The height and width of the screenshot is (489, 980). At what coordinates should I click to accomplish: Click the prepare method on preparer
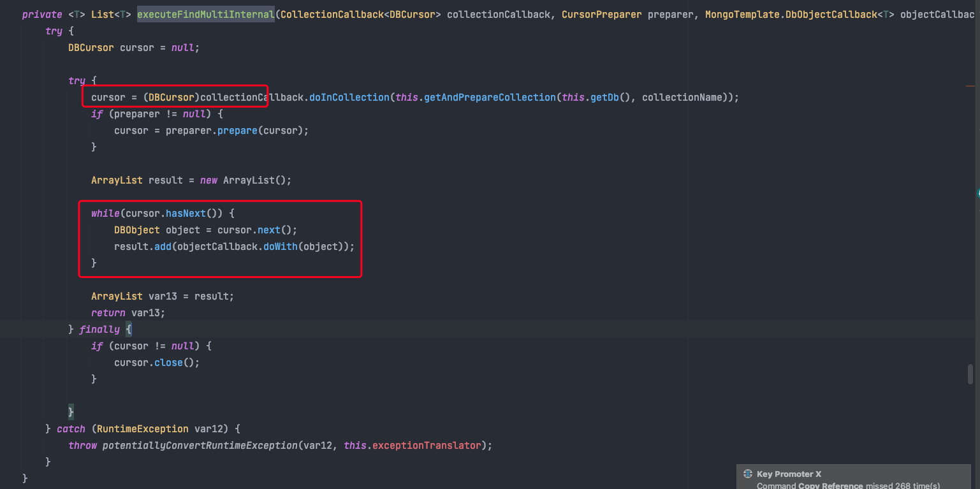[x=237, y=131]
